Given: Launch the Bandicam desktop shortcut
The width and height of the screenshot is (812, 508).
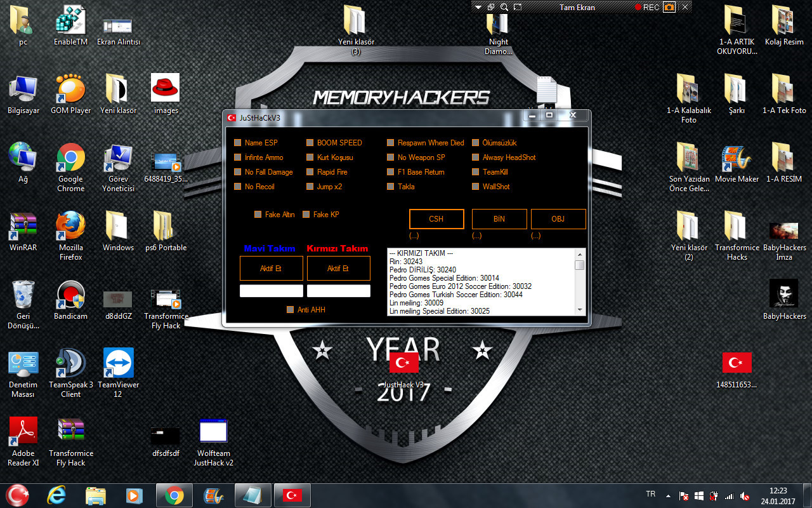Looking at the screenshot, I should (70, 300).
